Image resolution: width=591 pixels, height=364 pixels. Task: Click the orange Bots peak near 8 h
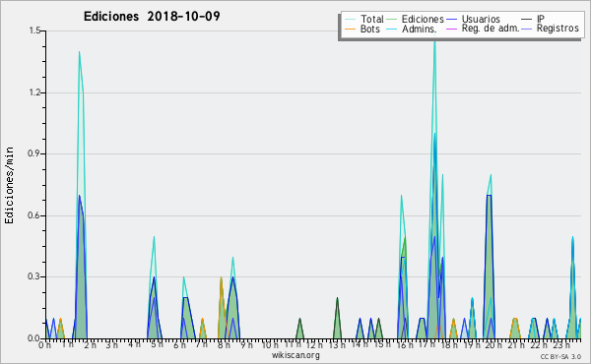pos(221,278)
